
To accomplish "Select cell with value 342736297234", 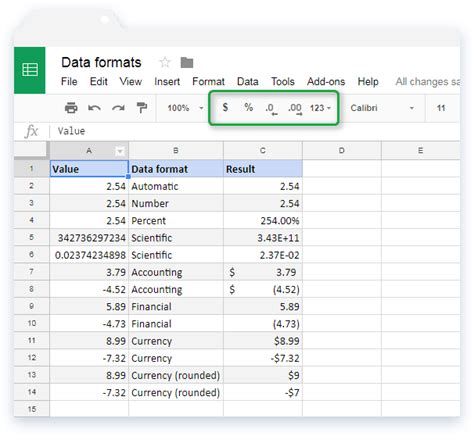I will [x=89, y=238].
